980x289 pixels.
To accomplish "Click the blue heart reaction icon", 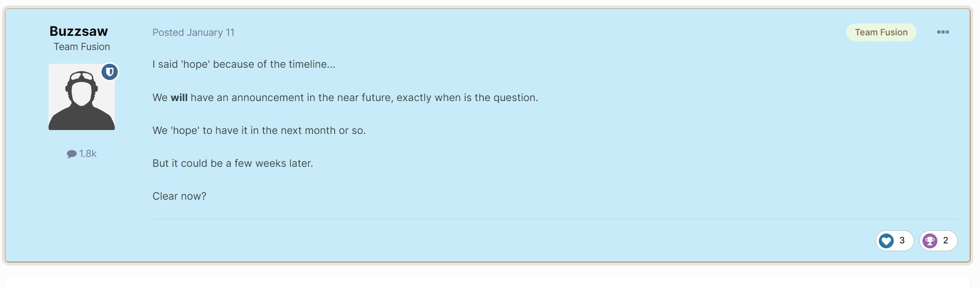I will coord(886,240).
